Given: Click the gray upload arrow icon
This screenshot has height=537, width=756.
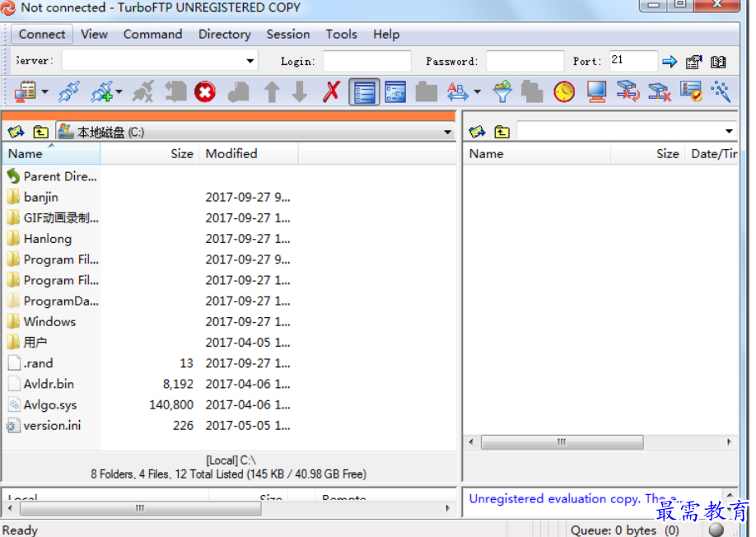Looking at the screenshot, I should point(272,91).
